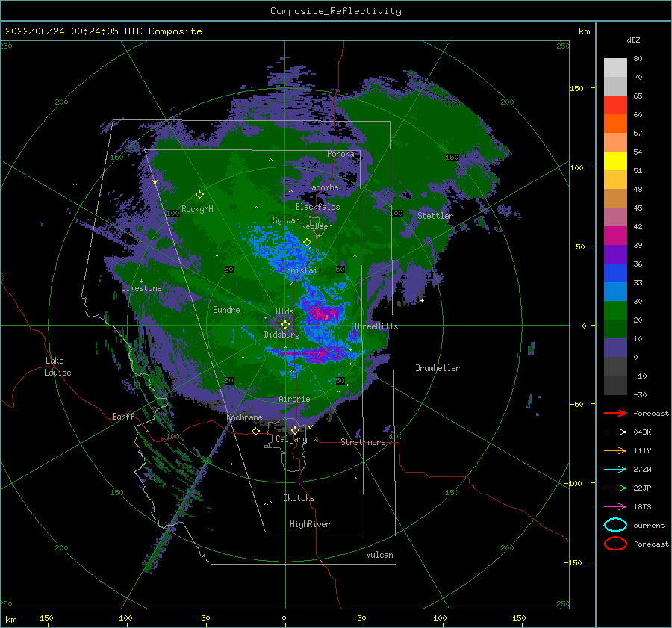Screen dimensions: 672x628
Task: Click the Ponoka town label
Action: [x=340, y=154]
